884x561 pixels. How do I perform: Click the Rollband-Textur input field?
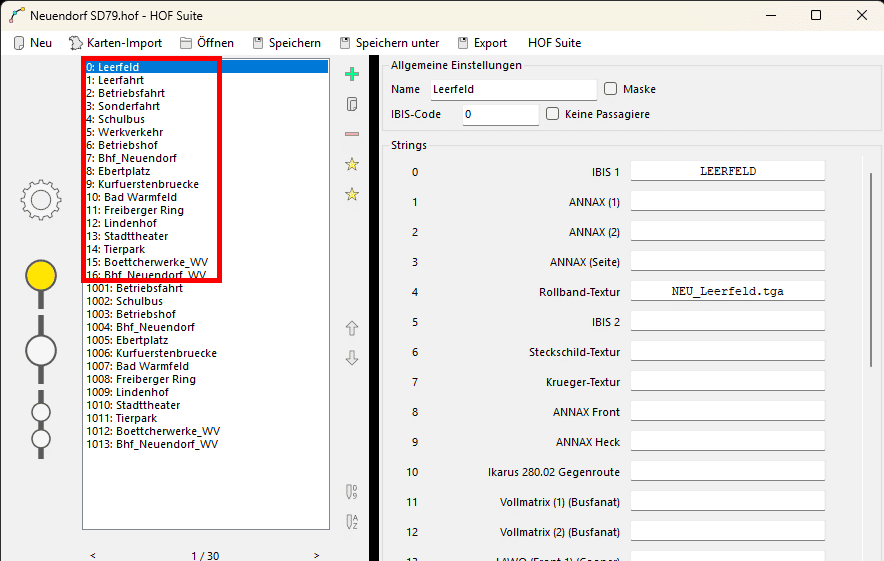pyautogui.click(x=727, y=292)
